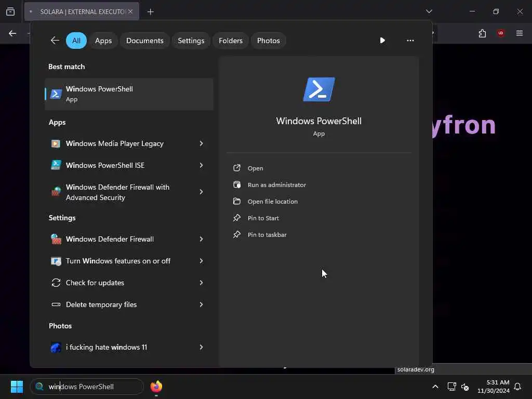The image size is (532, 399).
Task: Open Firefox list all tabs dropdown
Action: (x=429, y=11)
